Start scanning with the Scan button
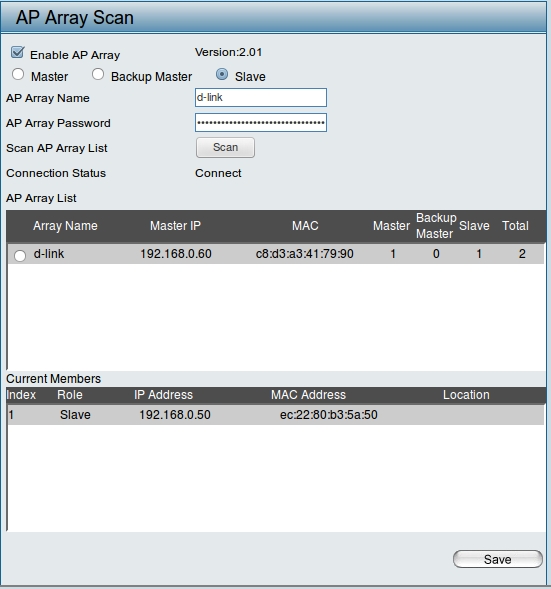The image size is (551, 589). (225, 147)
